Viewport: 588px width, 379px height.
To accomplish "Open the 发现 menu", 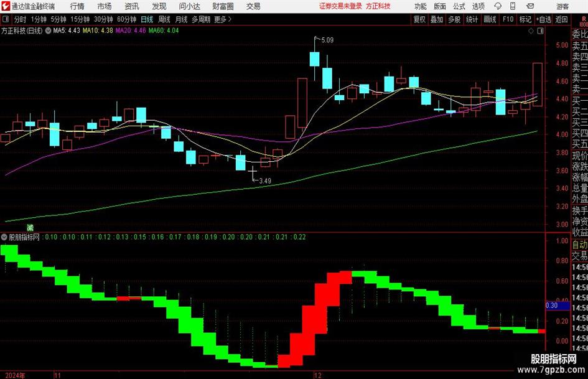I will 159,6.
